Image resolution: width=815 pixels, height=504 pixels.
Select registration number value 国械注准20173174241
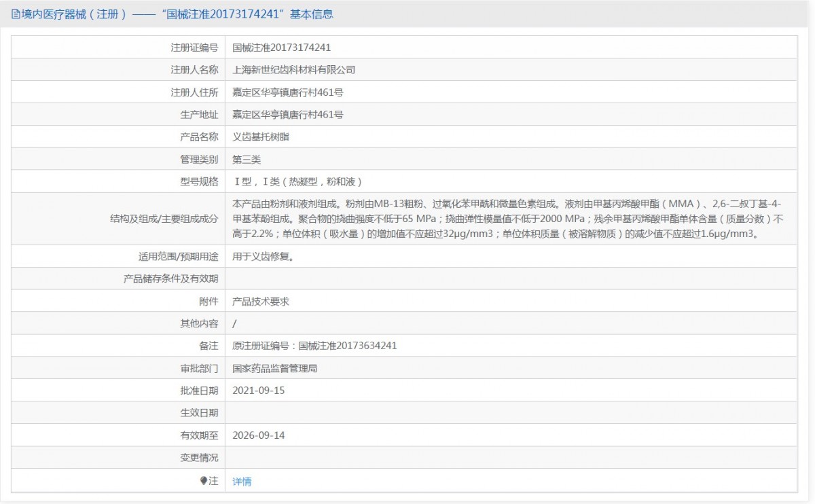point(282,48)
